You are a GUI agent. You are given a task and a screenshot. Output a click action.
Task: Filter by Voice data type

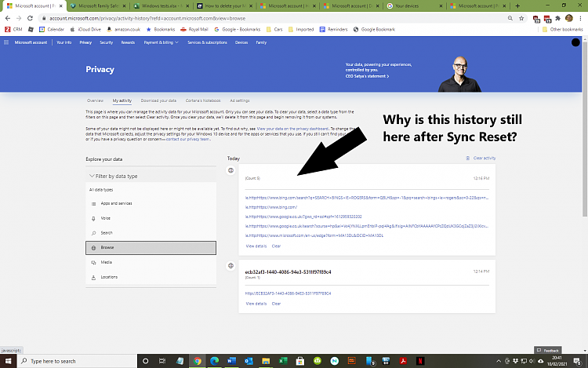pyautogui.click(x=151, y=218)
